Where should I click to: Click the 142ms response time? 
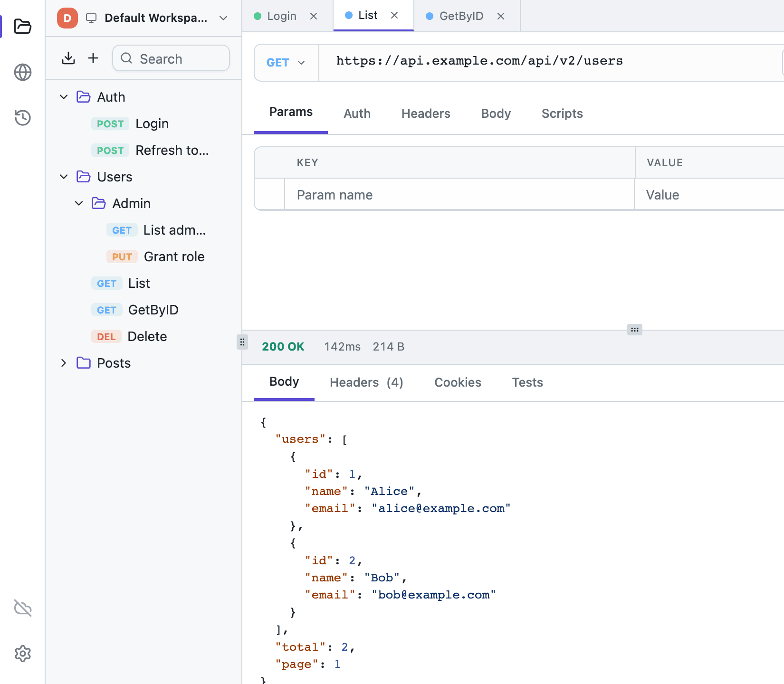[342, 347]
